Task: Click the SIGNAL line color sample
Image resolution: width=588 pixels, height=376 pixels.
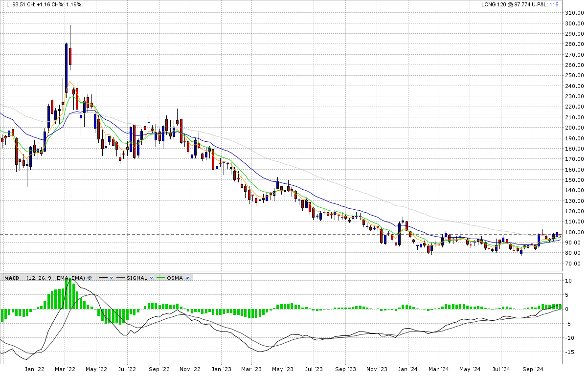Action: point(120,278)
